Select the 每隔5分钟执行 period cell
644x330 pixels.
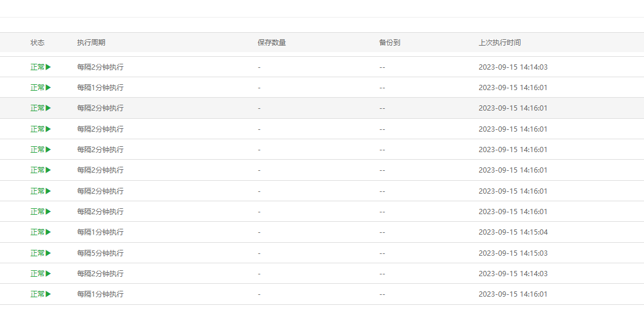[100, 253]
